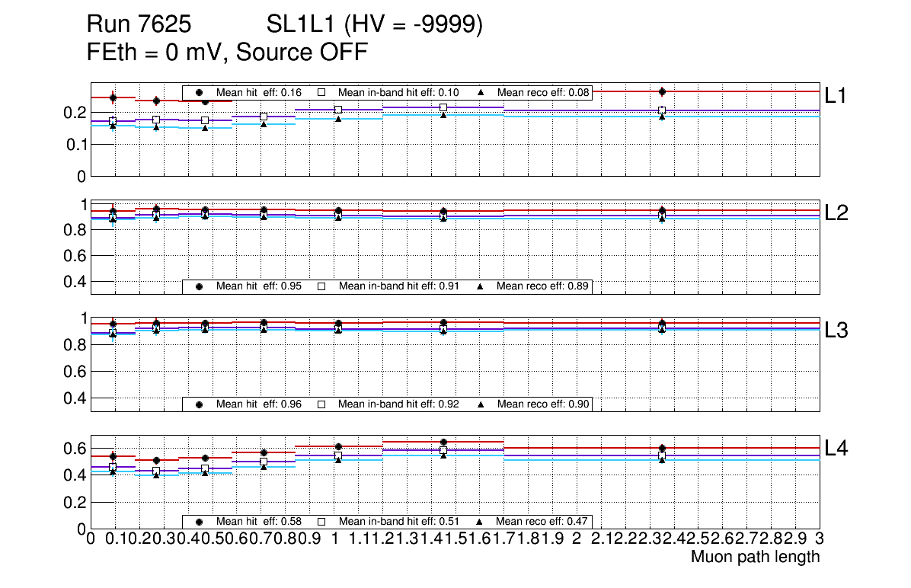Click the filled circle marker in L1 legend
The width and height of the screenshot is (911, 588).
199,93
